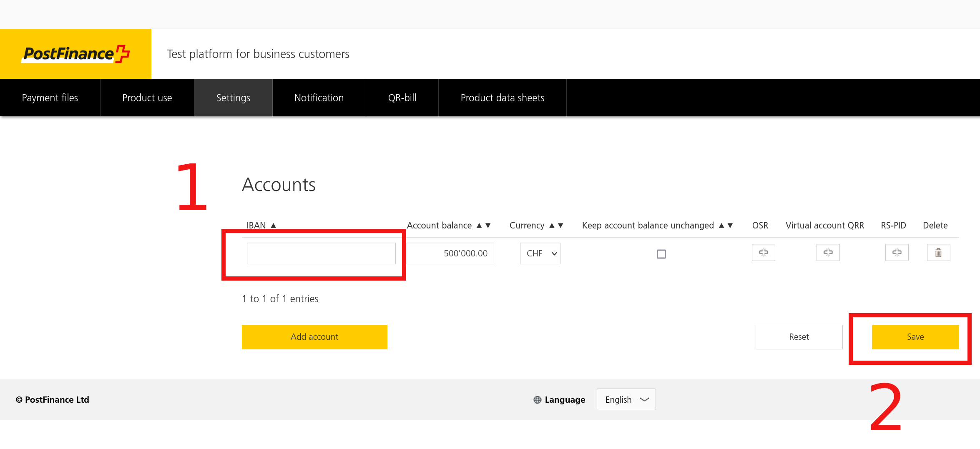The width and height of the screenshot is (980, 449).
Task: Click the Virtual account QRR icon button
Action: (x=828, y=253)
